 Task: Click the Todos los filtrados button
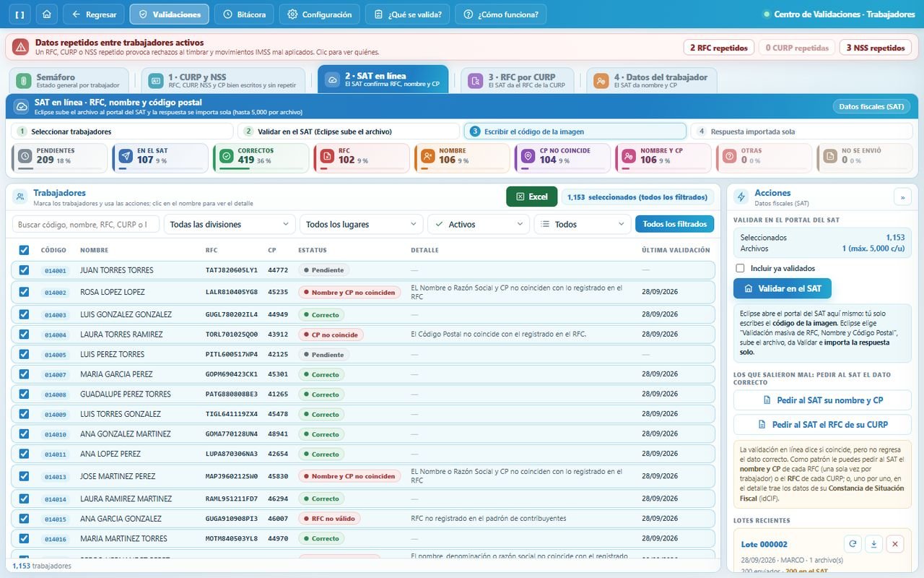pos(674,224)
